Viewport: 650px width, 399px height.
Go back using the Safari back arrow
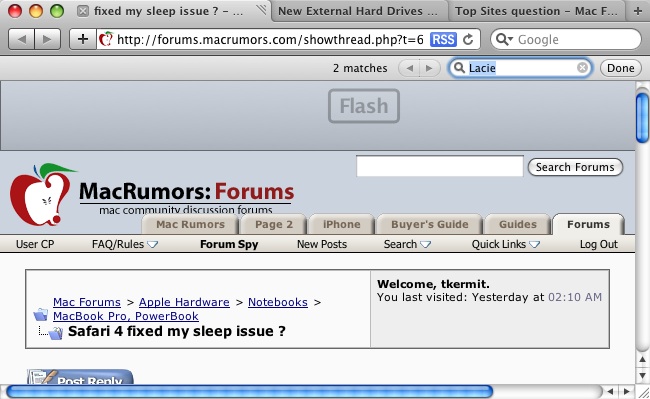22,39
